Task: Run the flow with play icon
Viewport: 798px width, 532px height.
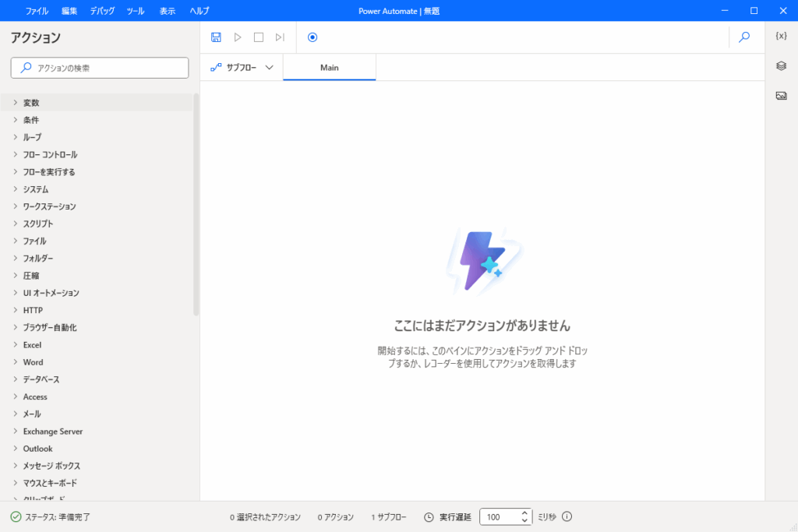Action: tap(238, 37)
